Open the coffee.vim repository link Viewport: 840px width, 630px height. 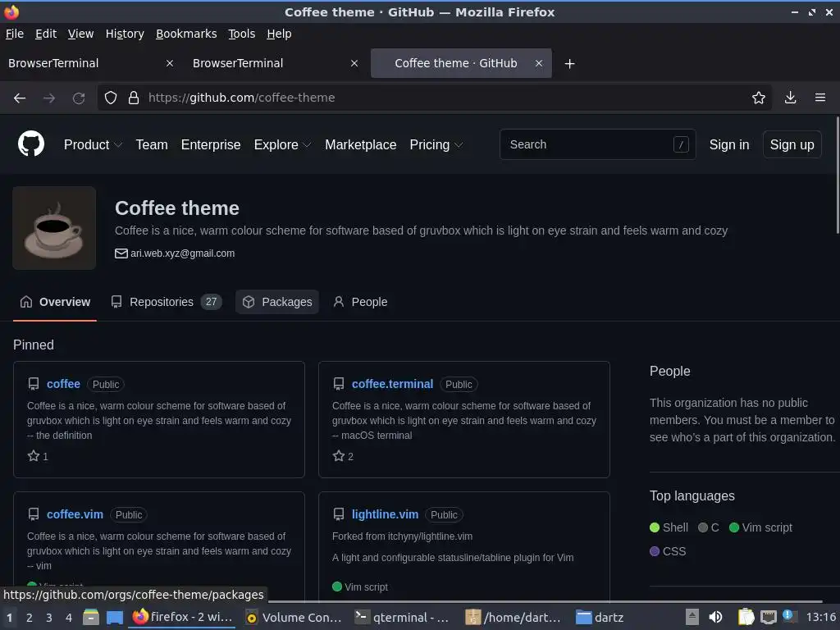click(75, 514)
